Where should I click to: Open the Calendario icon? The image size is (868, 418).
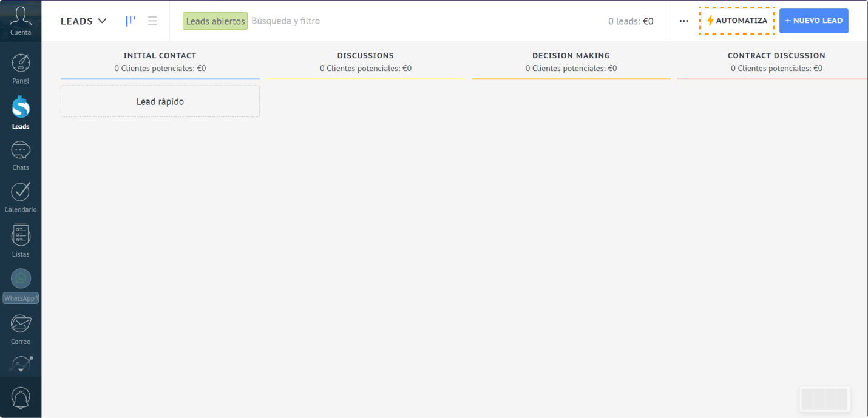(x=21, y=192)
